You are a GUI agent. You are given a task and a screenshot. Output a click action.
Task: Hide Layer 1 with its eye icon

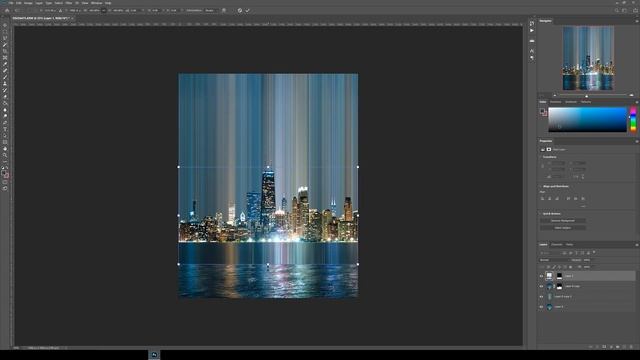tap(542, 276)
